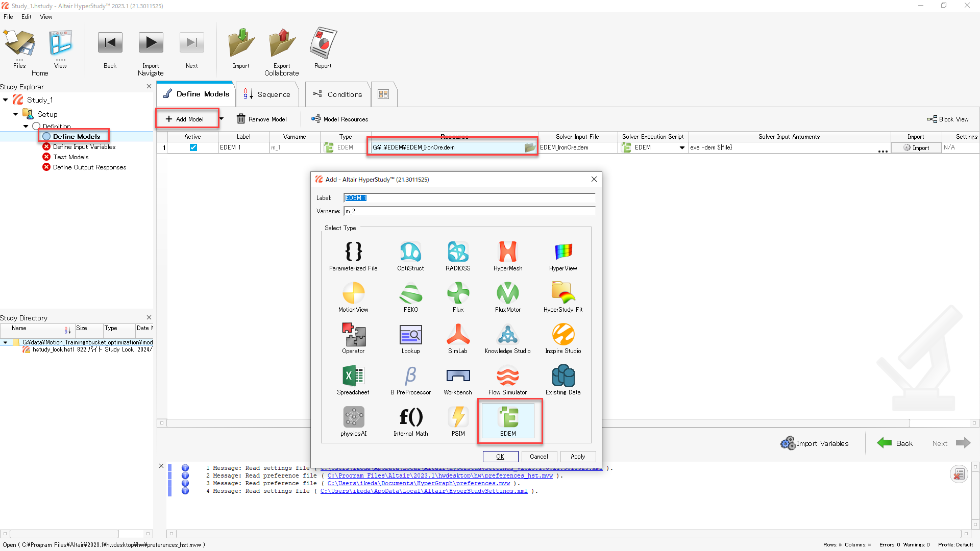Uncheck the Active checkbox for EDEM 1
Image resolution: width=980 pixels, height=551 pixels.
193,147
